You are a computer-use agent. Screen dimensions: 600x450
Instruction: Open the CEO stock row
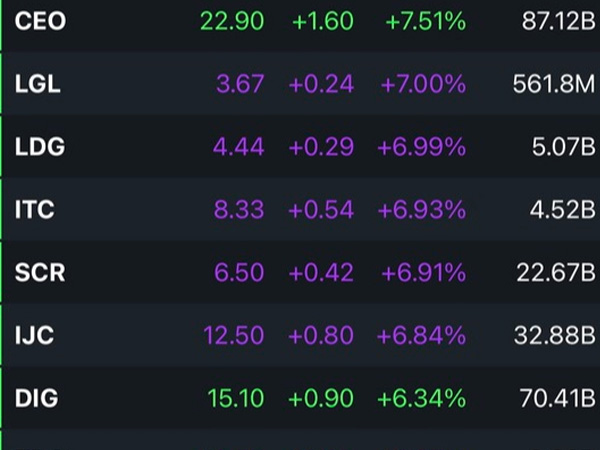click(x=41, y=21)
